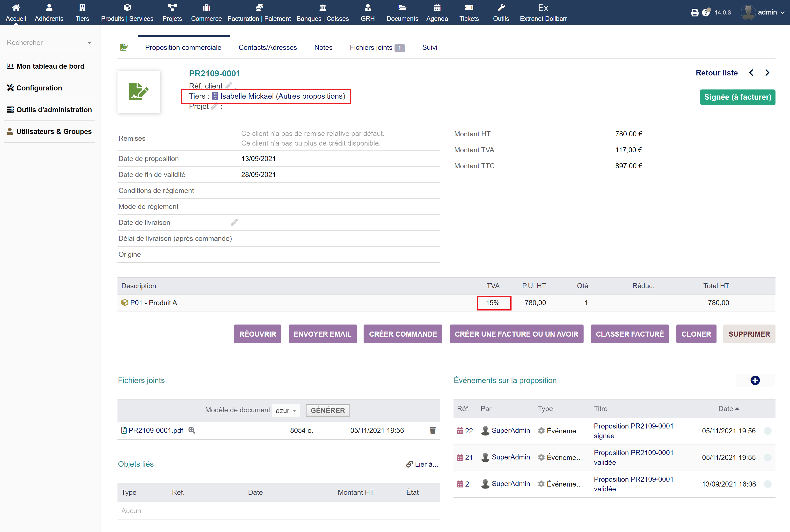Delete the attached PDF via trash icon
Screen dimensions: 790x532
[432, 430]
